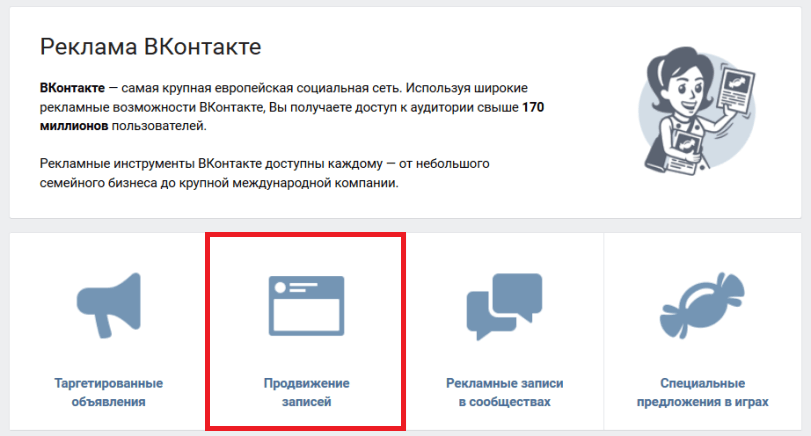The width and height of the screenshot is (811, 436).
Task: Click the candy icon for game offers
Action: pos(702,306)
